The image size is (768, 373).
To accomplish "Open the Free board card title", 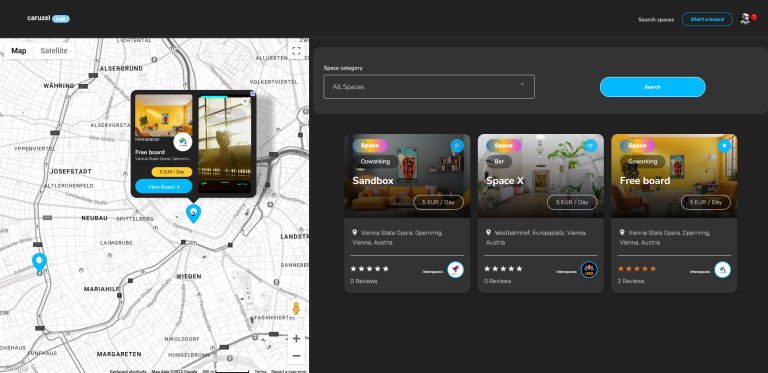I will point(645,181).
